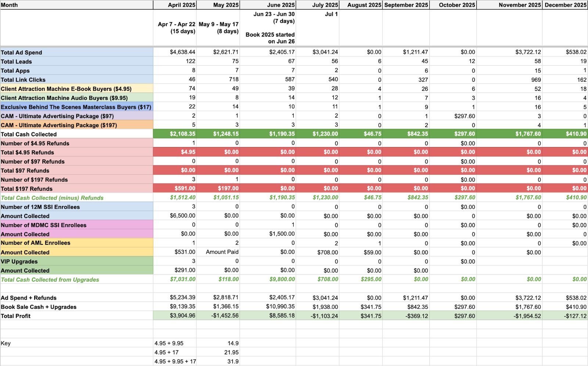
Task: Click the Exclusive Behind The Scenes Masterclass row
Action: point(76,107)
